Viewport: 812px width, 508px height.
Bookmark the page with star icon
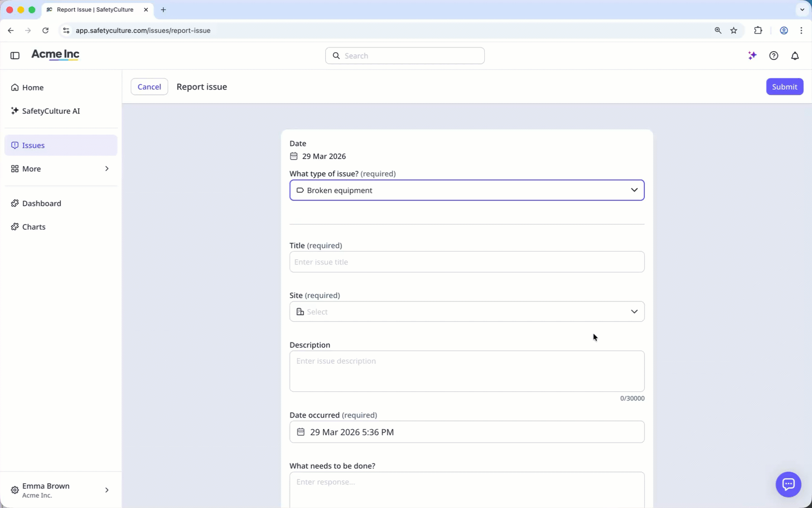click(x=734, y=30)
